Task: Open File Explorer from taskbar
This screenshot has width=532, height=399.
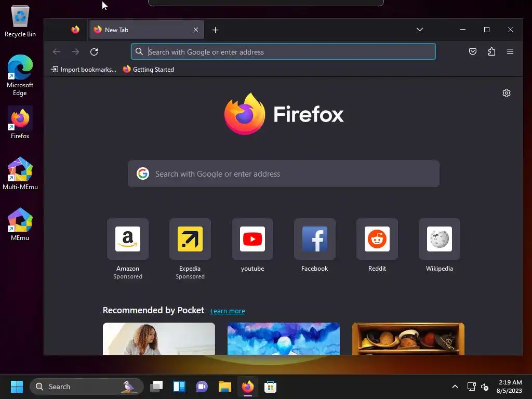Action: tap(224, 387)
